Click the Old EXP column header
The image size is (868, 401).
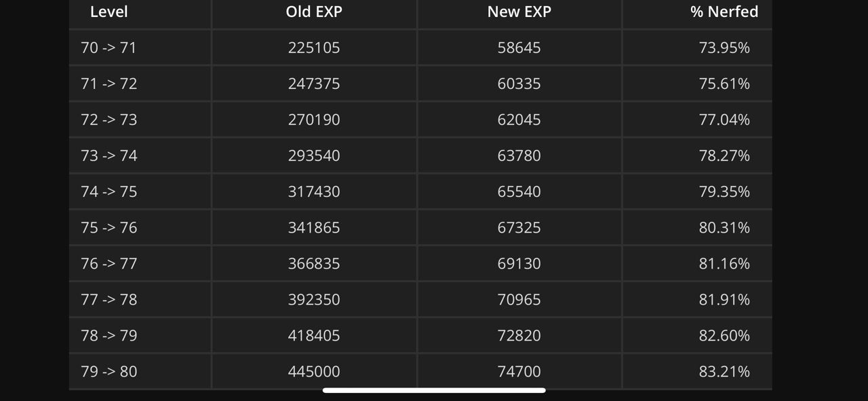314,12
